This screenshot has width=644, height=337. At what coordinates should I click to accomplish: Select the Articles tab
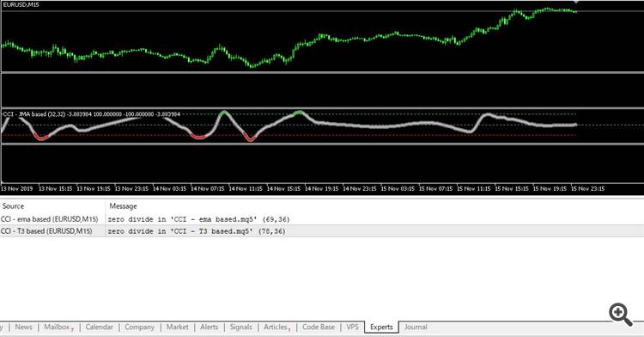276,328
